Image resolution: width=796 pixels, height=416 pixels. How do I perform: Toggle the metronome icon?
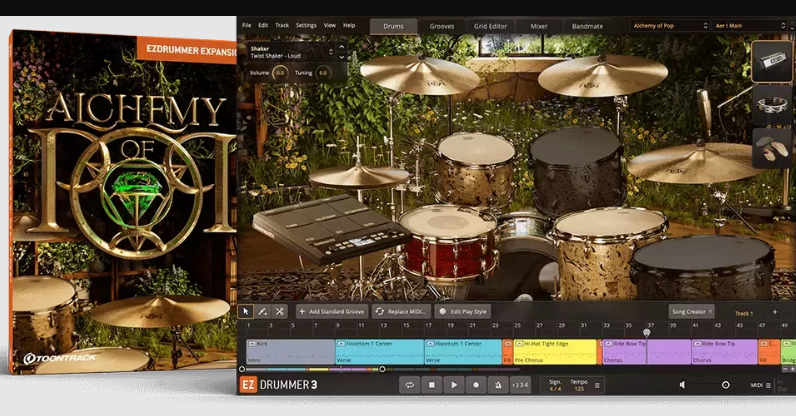pyautogui.click(x=498, y=385)
